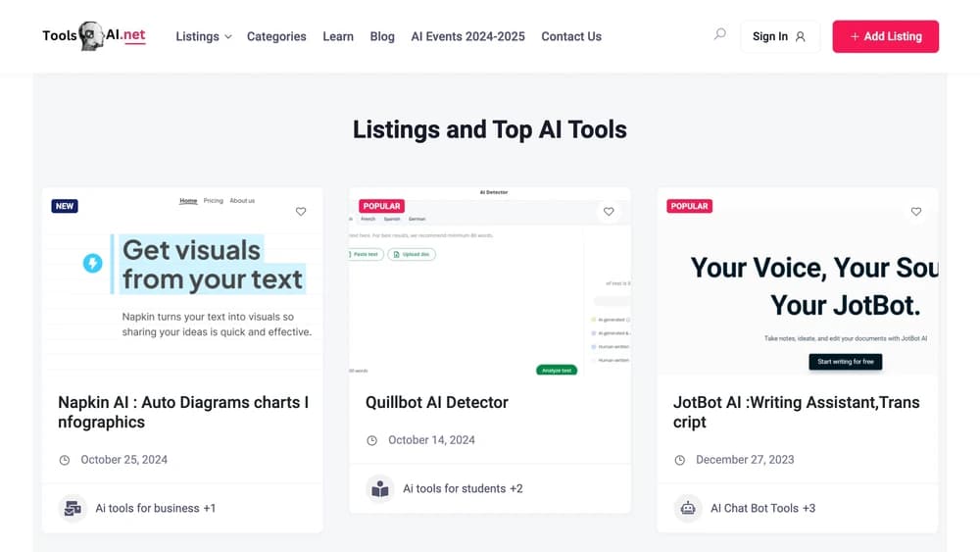Click the date October 14, 2024
This screenshot has height=552, width=980.
431,440
